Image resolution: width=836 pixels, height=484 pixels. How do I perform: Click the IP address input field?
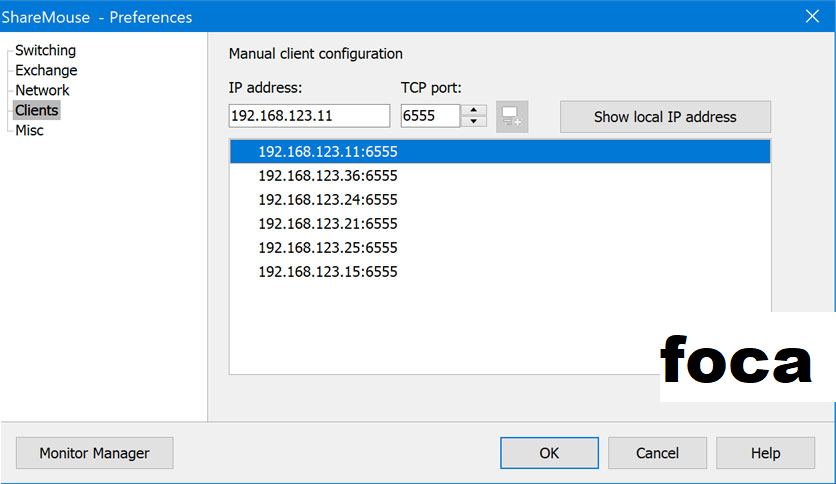point(309,116)
